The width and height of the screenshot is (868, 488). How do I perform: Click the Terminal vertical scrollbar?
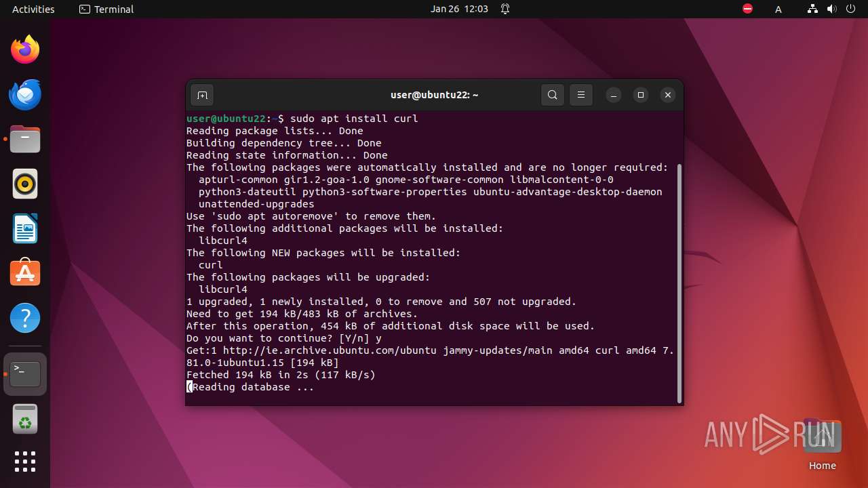click(x=679, y=283)
